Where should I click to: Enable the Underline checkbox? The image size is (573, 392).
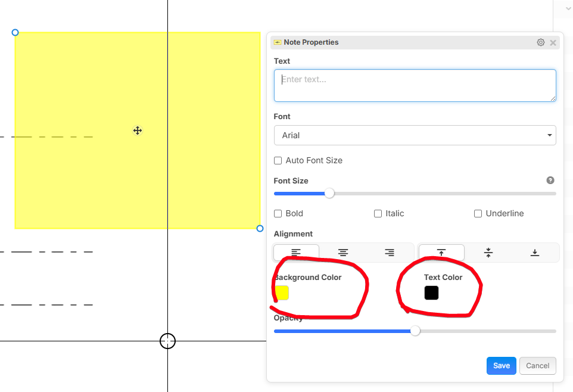(478, 214)
